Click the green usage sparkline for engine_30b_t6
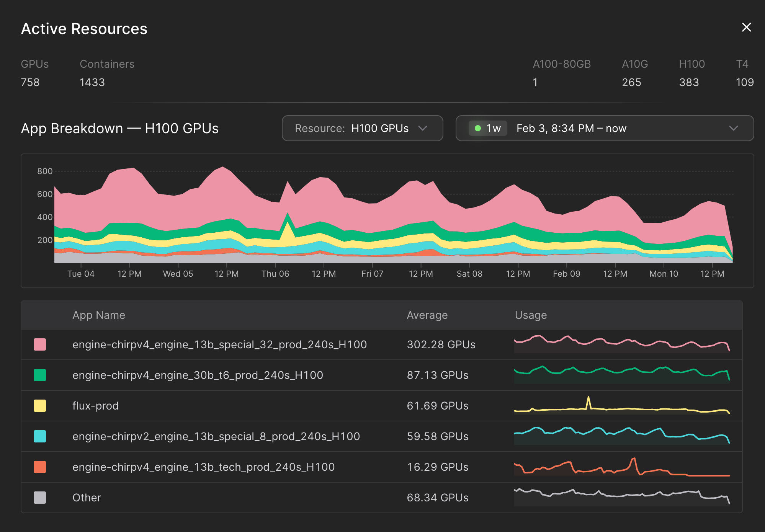765x532 pixels. pos(622,374)
